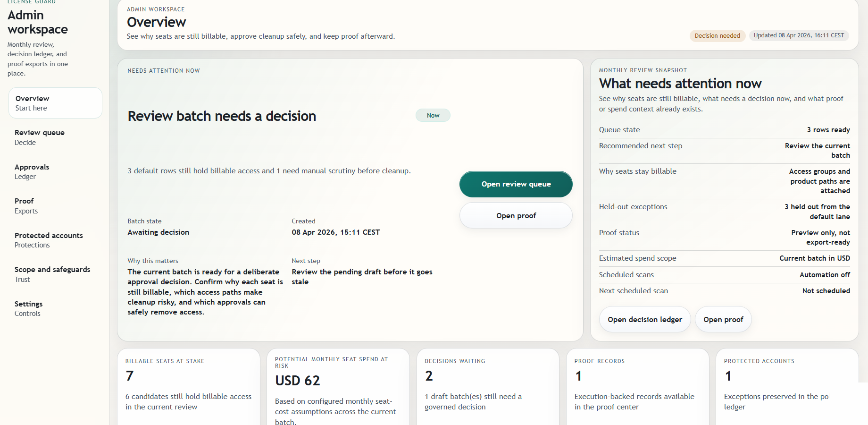The image size is (868, 425).
Task: Open the Potential monthly seat spend card
Action: (x=338, y=387)
